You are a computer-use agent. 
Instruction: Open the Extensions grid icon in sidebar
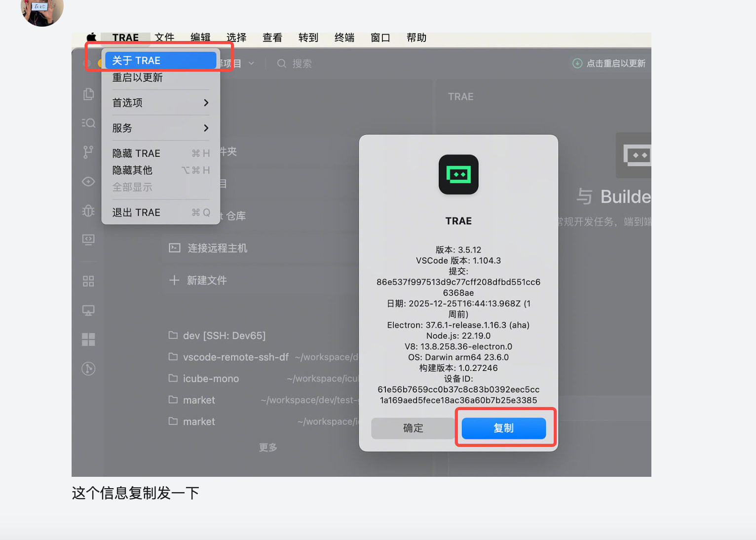pyautogui.click(x=88, y=281)
